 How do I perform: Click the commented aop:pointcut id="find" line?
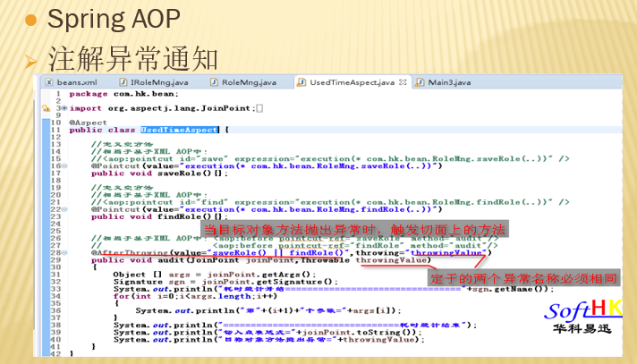(330, 202)
